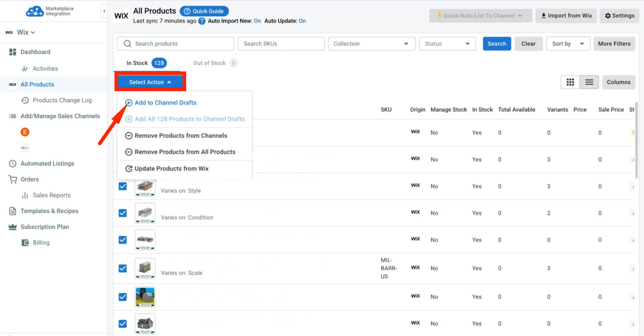
Task: Open the Quick Guide
Action: (204, 11)
